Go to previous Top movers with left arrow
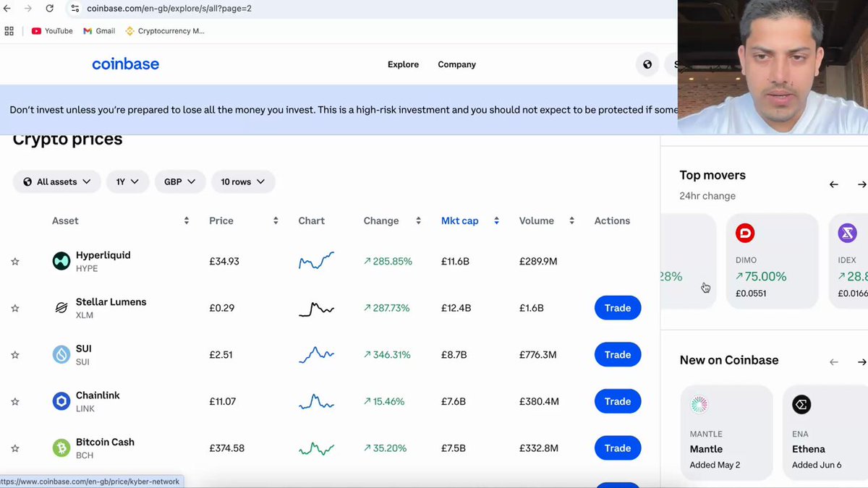 point(834,184)
